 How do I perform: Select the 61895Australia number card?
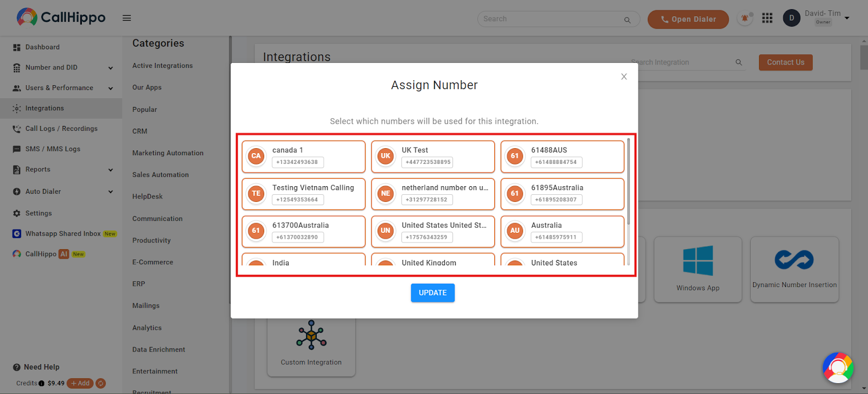[x=563, y=194]
